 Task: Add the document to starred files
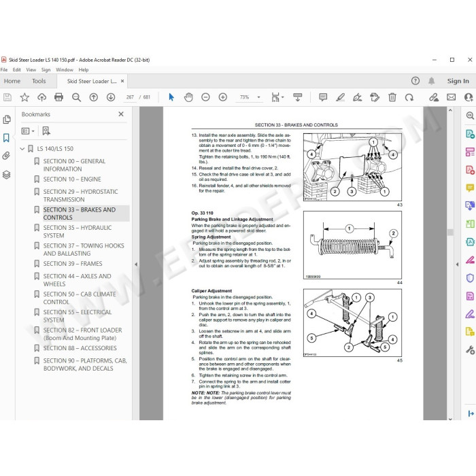[24, 97]
